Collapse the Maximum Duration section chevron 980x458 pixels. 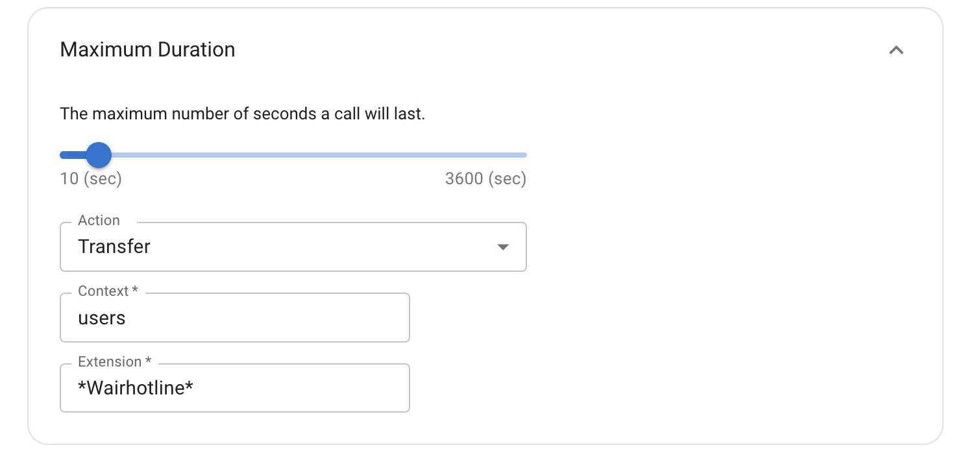(x=896, y=50)
